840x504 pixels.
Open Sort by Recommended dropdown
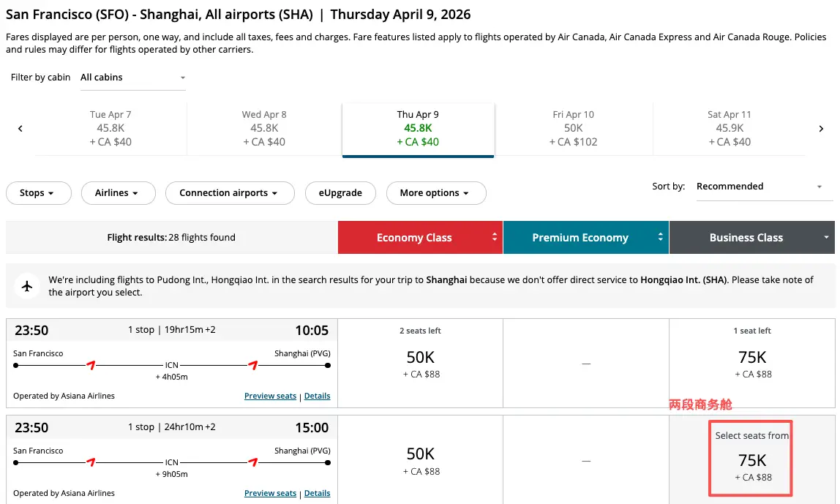tap(760, 187)
